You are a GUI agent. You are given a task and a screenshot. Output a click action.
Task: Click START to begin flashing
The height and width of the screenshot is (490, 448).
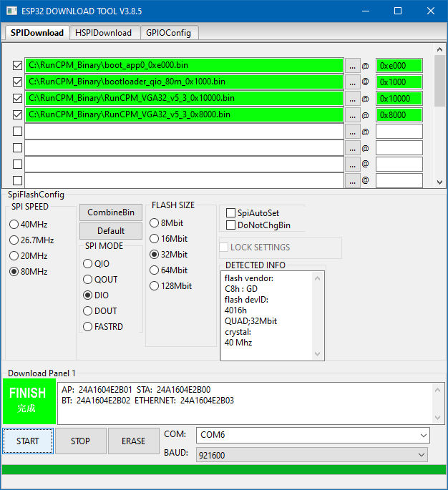click(28, 441)
